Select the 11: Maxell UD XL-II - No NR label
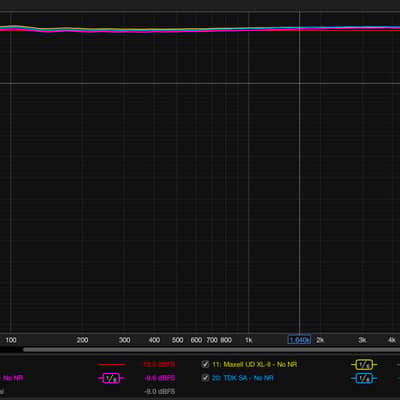This screenshot has width=400, height=400. [254, 364]
